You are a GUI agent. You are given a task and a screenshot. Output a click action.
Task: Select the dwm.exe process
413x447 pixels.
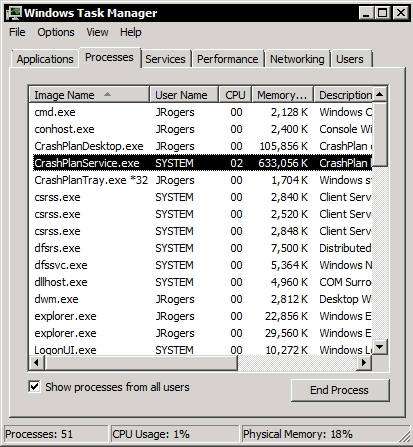(x=202, y=299)
